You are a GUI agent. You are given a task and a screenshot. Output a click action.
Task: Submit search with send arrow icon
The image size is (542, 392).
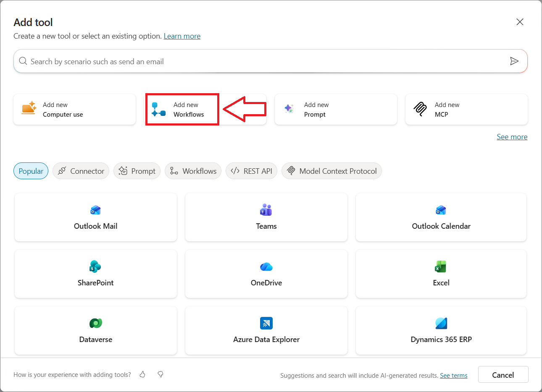pyautogui.click(x=514, y=61)
